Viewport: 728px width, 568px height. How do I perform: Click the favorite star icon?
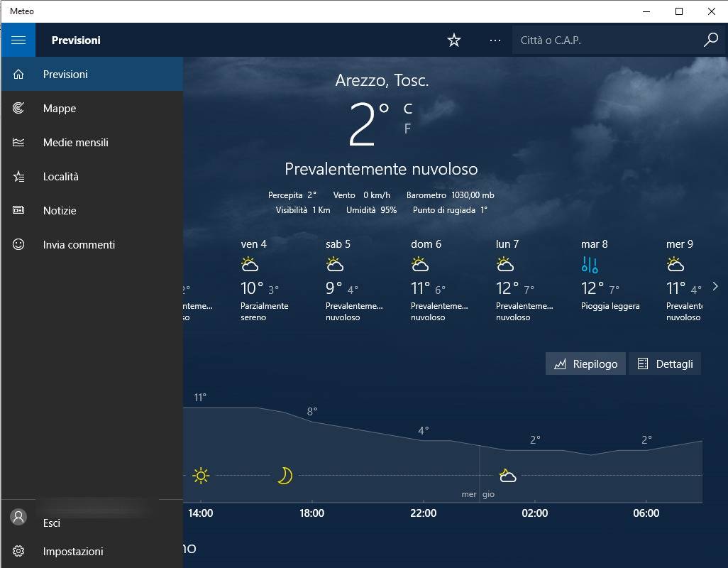(x=454, y=40)
